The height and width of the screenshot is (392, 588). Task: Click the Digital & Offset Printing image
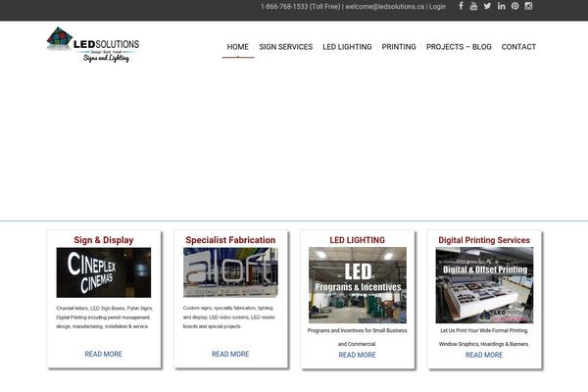[x=484, y=285]
